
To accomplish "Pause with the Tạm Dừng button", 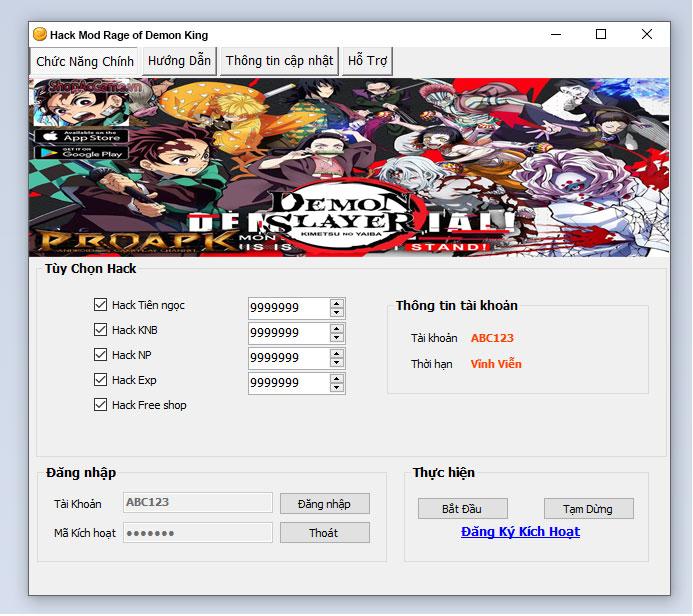I will click(589, 509).
